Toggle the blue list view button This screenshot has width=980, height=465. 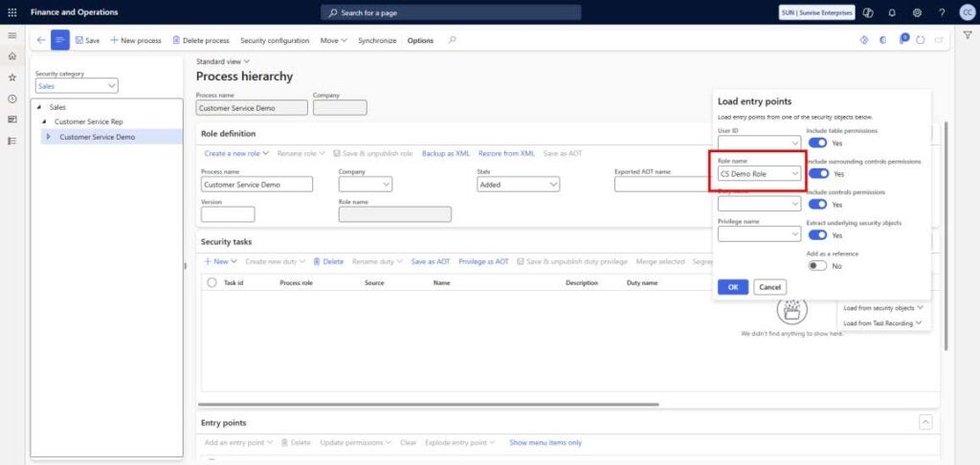60,40
